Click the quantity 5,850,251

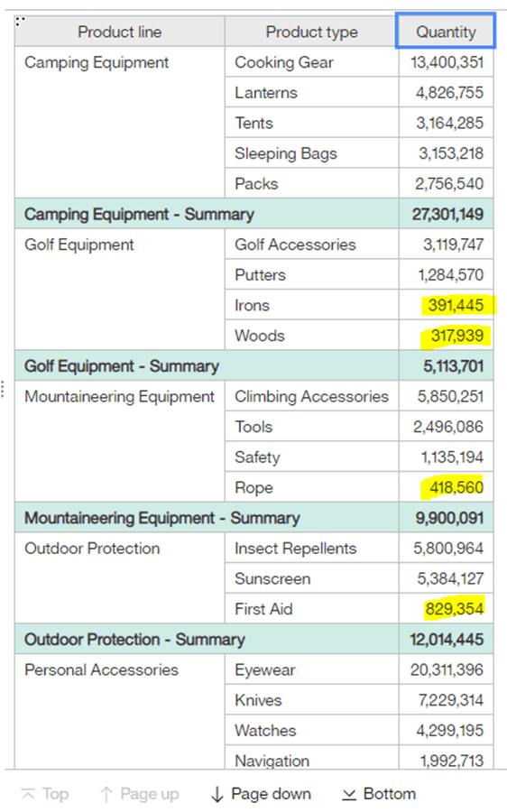click(x=450, y=396)
